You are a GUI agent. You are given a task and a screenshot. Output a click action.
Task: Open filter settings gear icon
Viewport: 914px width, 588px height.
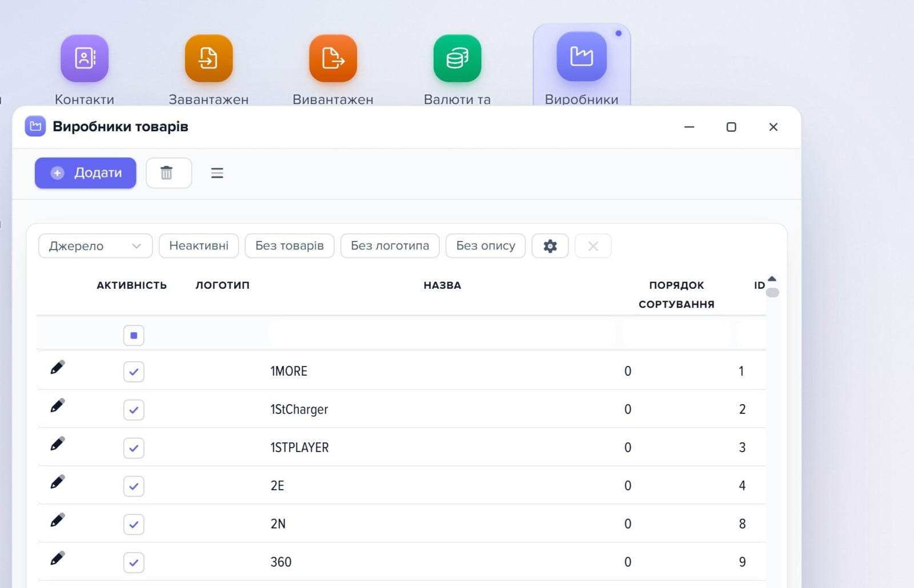point(550,246)
